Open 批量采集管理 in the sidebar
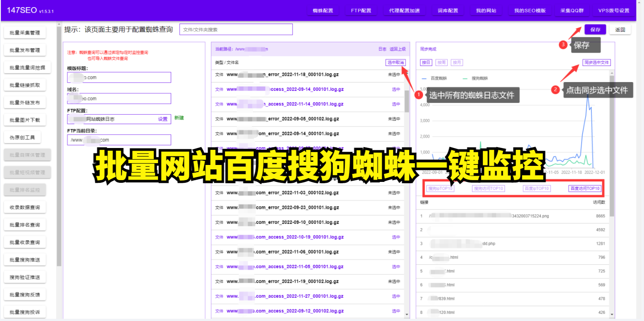 click(24, 33)
